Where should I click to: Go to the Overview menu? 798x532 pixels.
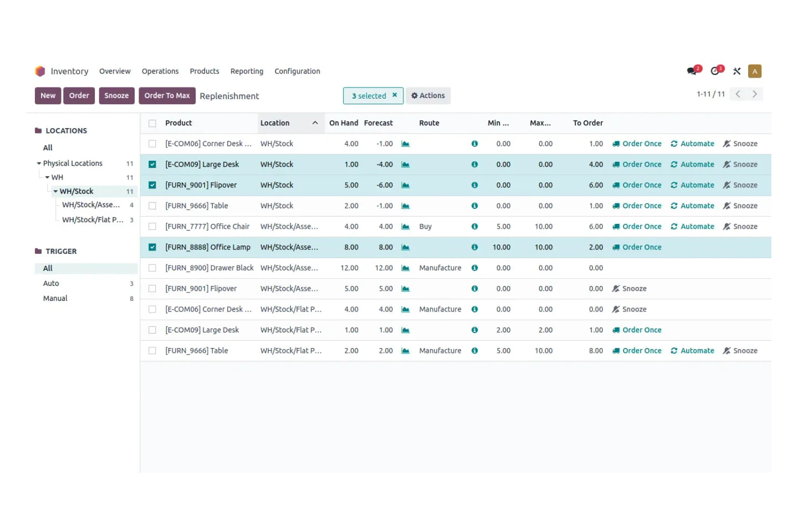click(115, 71)
